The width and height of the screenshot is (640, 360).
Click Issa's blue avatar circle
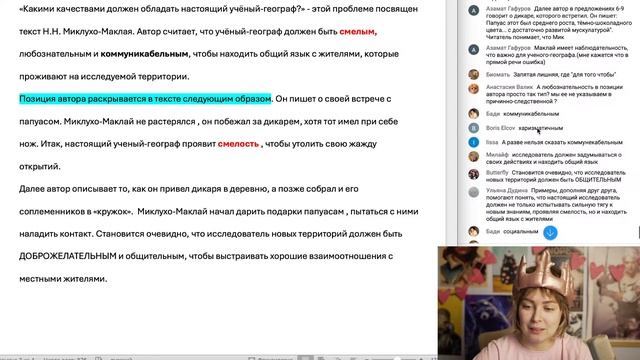(473, 142)
